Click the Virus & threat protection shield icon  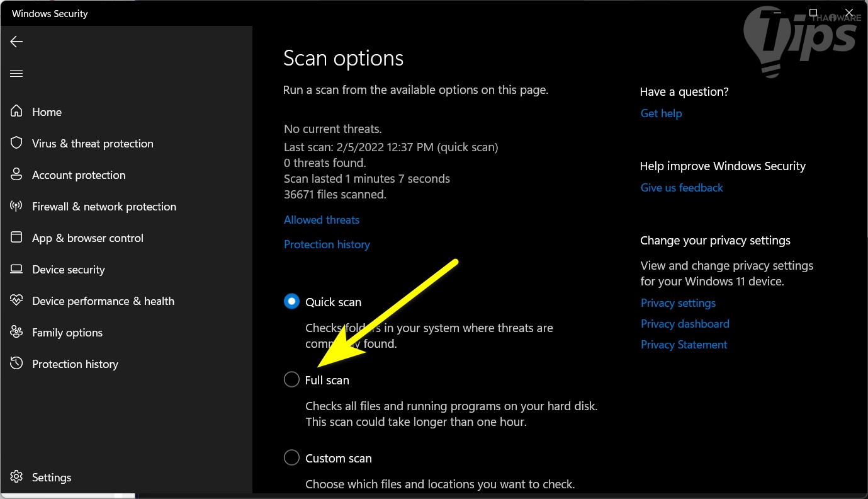[x=17, y=143]
